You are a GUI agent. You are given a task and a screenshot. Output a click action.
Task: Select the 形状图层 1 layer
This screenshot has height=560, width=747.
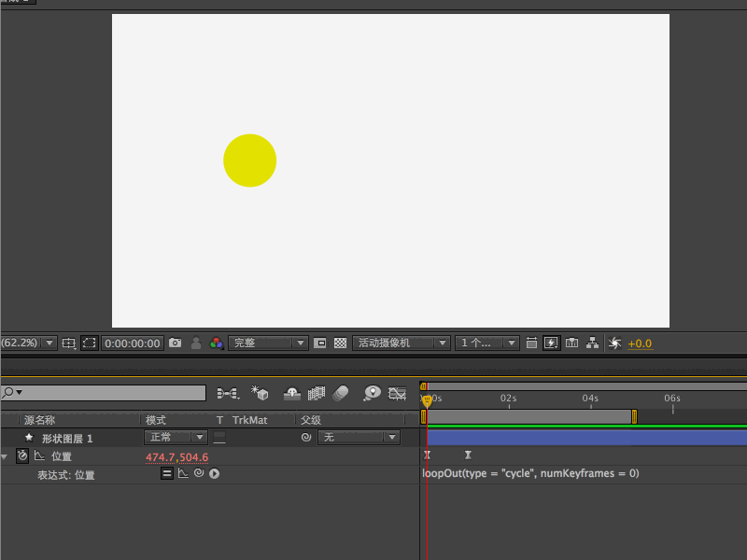[67, 439]
